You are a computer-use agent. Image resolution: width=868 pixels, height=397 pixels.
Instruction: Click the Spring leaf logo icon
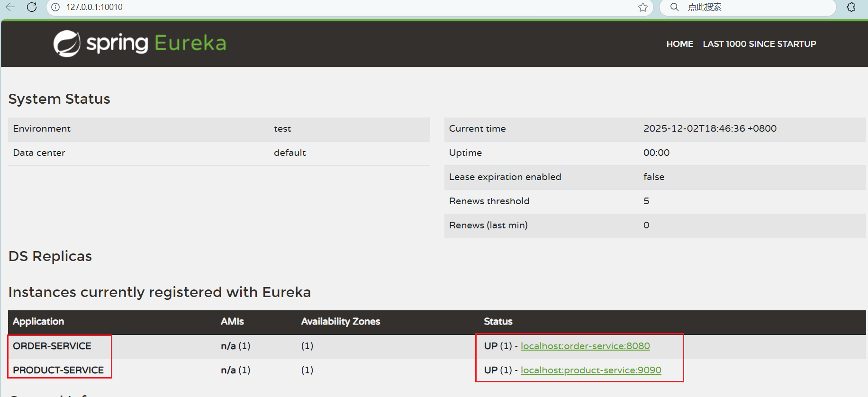coord(67,44)
